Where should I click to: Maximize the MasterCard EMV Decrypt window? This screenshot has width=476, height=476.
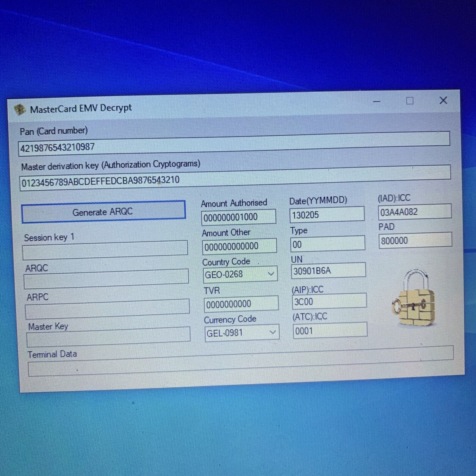point(410,101)
